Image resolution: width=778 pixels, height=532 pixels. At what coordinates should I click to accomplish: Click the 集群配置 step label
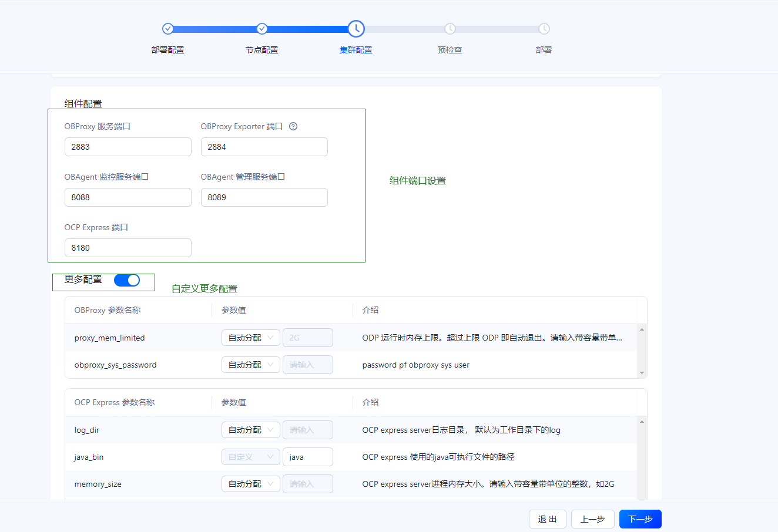[x=356, y=50]
